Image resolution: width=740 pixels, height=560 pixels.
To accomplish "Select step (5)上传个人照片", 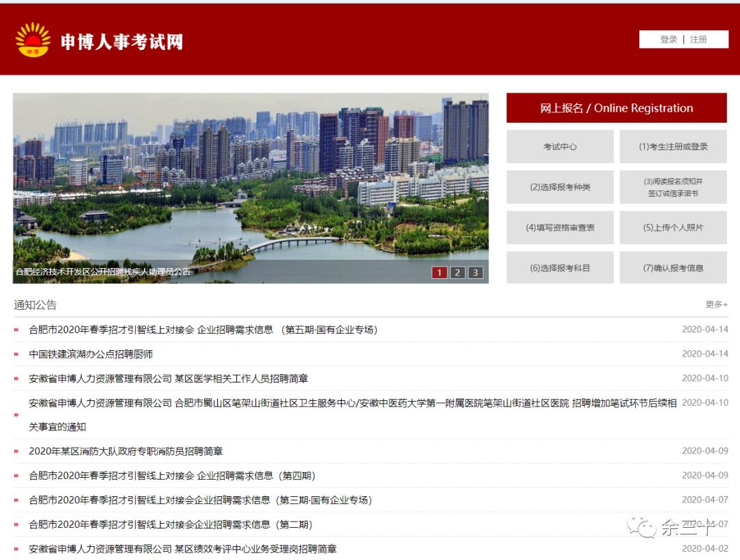I will coord(673,227).
